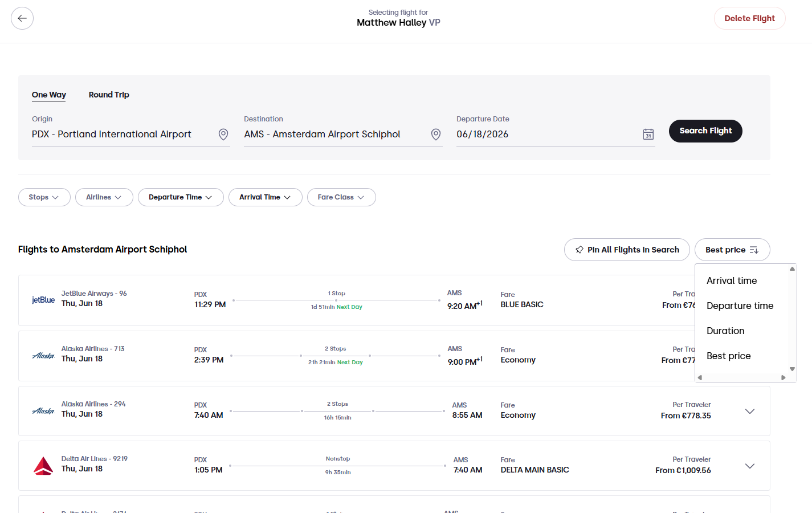The height and width of the screenshot is (513, 812).
Task: Click the 21h 21min Next Day duration
Action: (336, 363)
